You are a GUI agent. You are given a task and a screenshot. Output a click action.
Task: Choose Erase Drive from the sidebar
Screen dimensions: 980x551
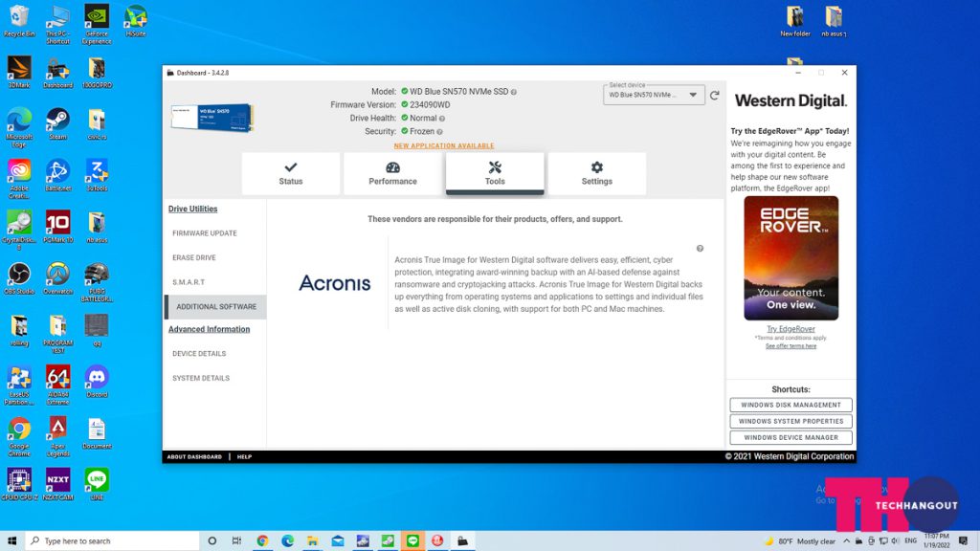click(x=193, y=257)
